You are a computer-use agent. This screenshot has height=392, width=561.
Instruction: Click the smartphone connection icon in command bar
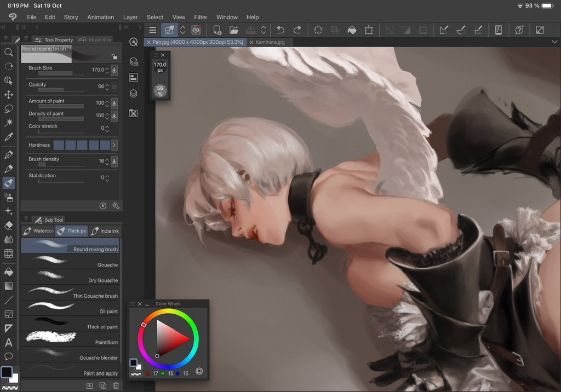(x=499, y=30)
